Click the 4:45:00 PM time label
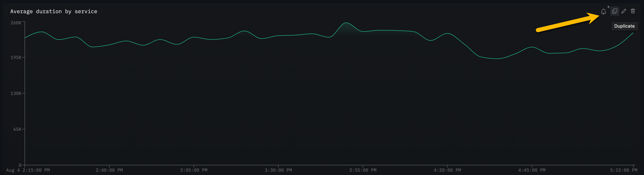This screenshot has height=175, width=644. [532, 170]
